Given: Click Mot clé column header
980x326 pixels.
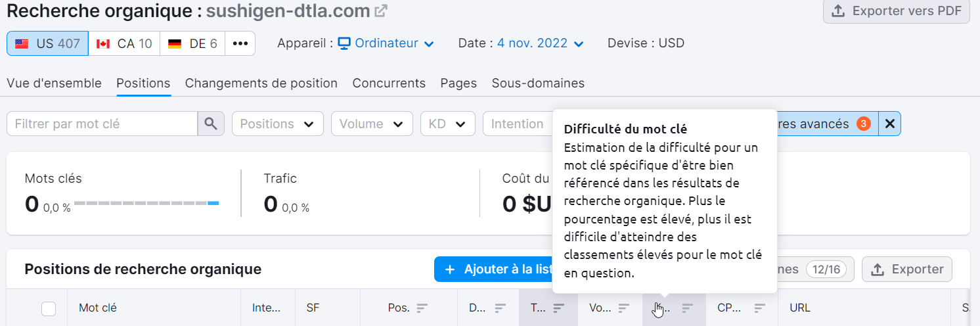Looking at the screenshot, I should click(x=98, y=308).
